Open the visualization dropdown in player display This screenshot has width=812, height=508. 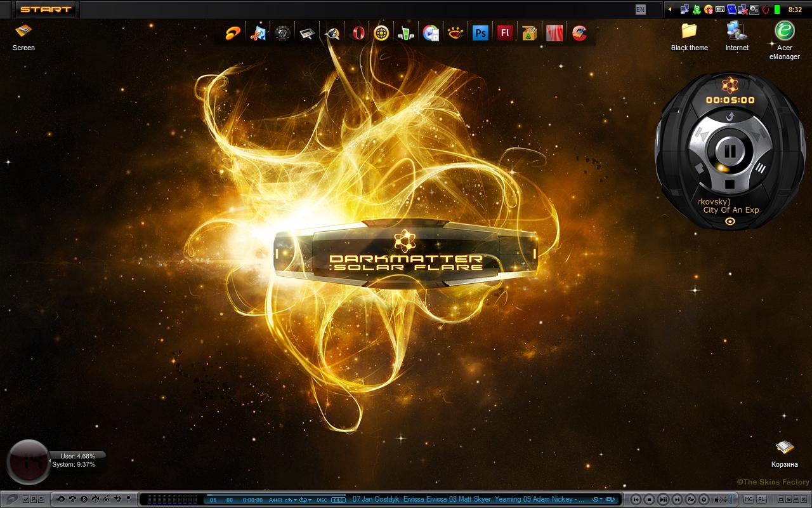click(598, 500)
